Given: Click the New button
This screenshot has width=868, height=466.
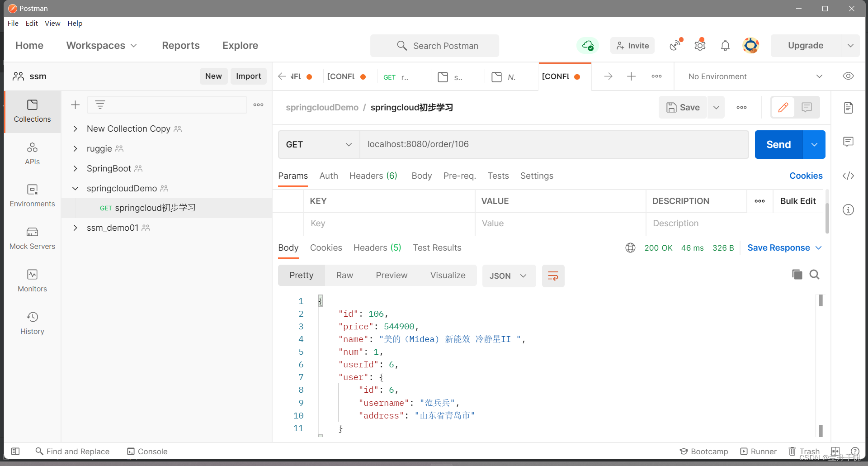Looking at the screenshot, I should tap(213, 76).
